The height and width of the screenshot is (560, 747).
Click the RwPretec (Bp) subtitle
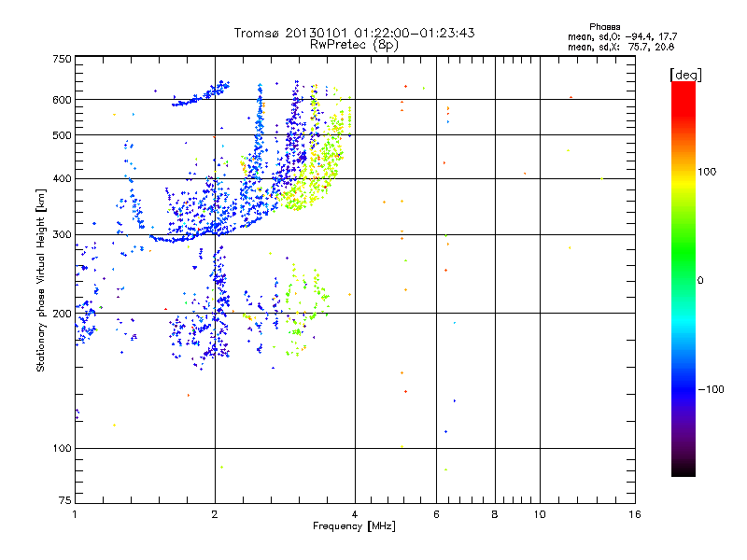tap(355, 44)
